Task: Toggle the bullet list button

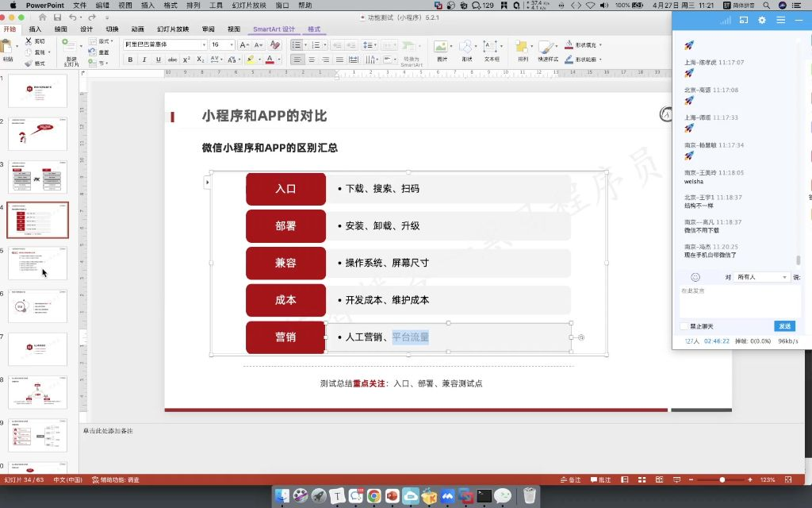Action: pos(297,45)
